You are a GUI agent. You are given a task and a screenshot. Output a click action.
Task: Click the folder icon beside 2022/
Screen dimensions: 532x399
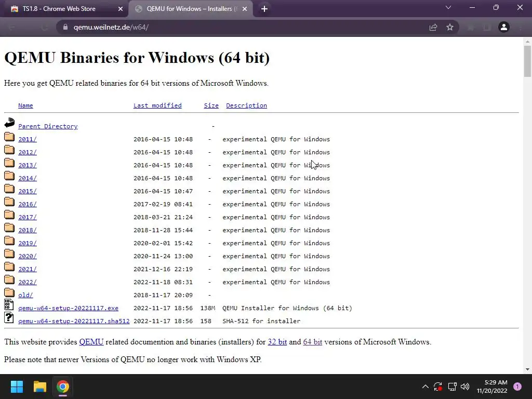tap(9, 280)
